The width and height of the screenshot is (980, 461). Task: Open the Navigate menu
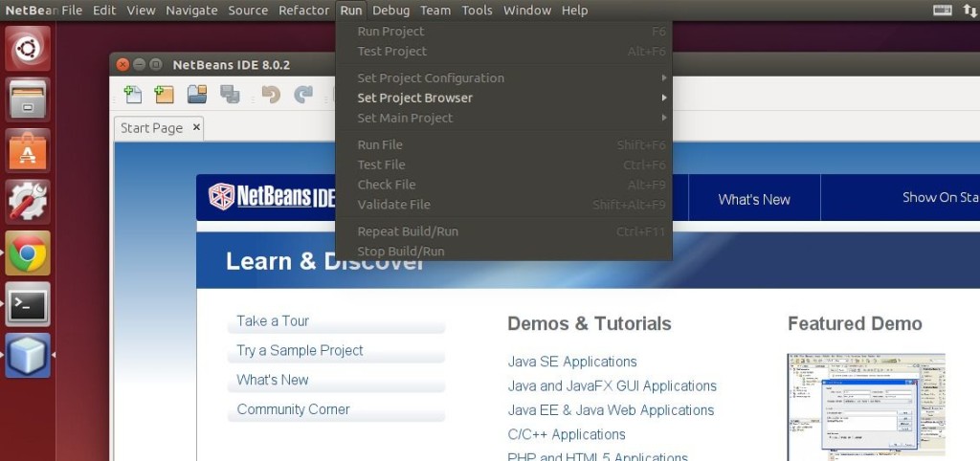pos(191,11)
